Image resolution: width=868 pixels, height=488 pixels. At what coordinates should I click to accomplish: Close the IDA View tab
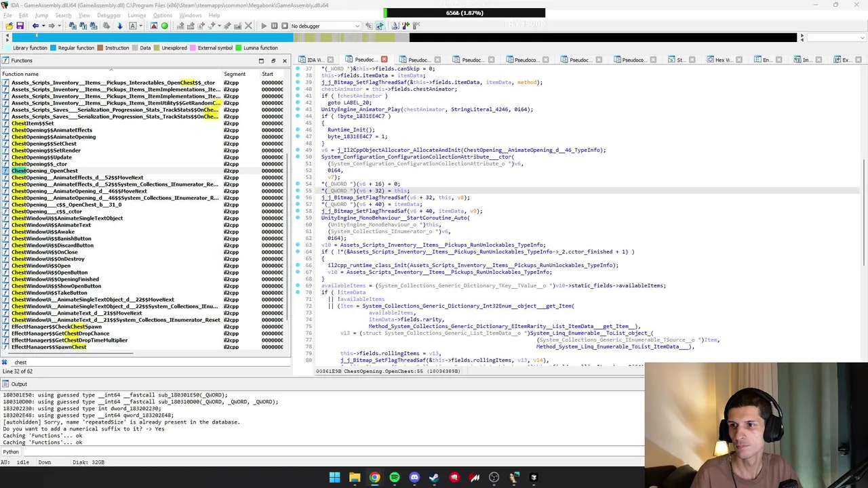(330, 60)
